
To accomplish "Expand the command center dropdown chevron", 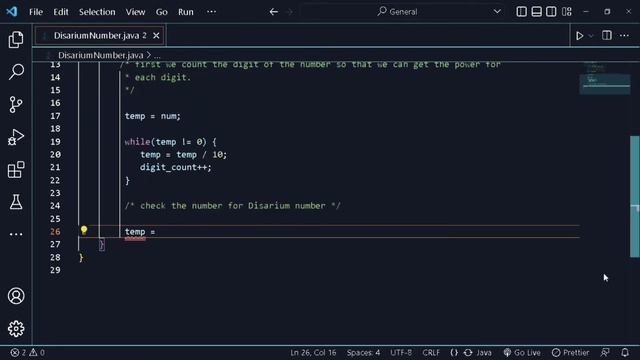I will [x=497, y=11].
